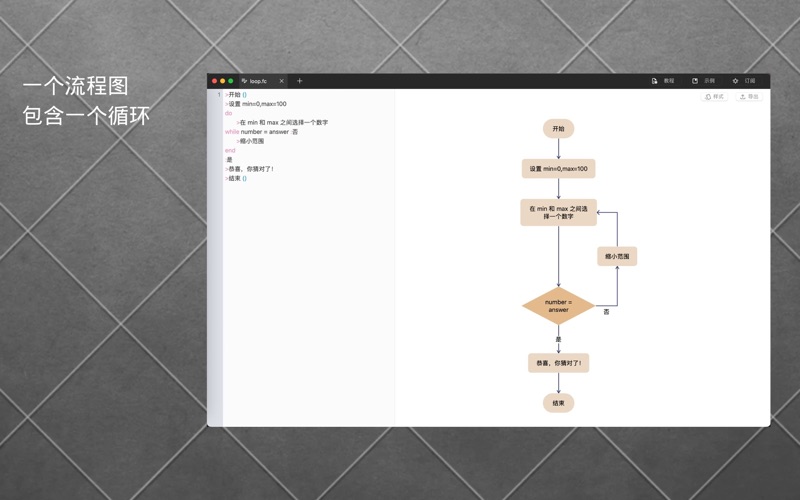Click the 样式 style button

[x=714, y=97]
